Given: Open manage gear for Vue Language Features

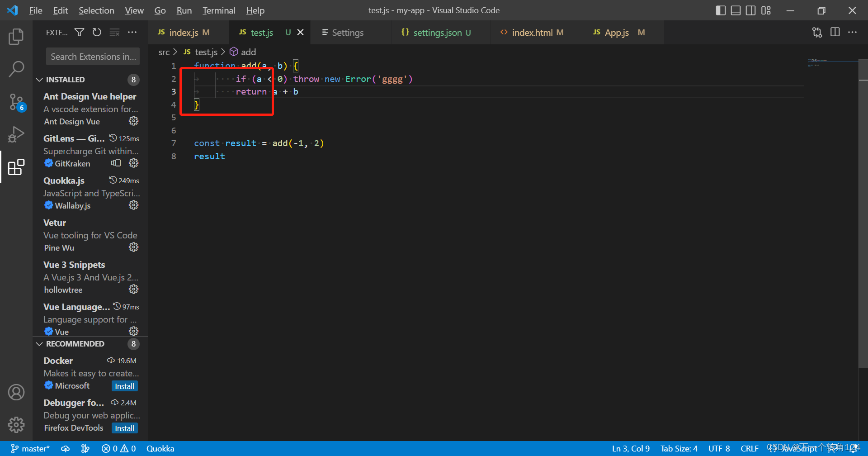Looking at the screenshot, I should [133, 331].
